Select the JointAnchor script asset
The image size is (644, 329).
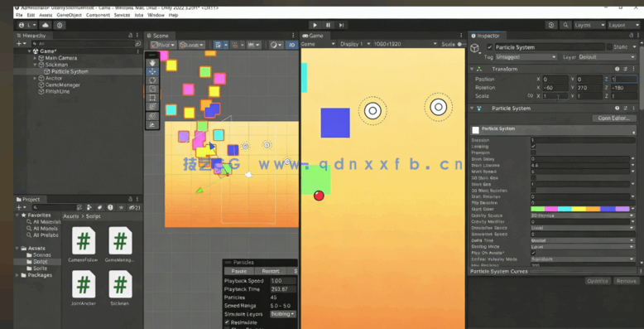pyautogui.click(x=84, y=288)
